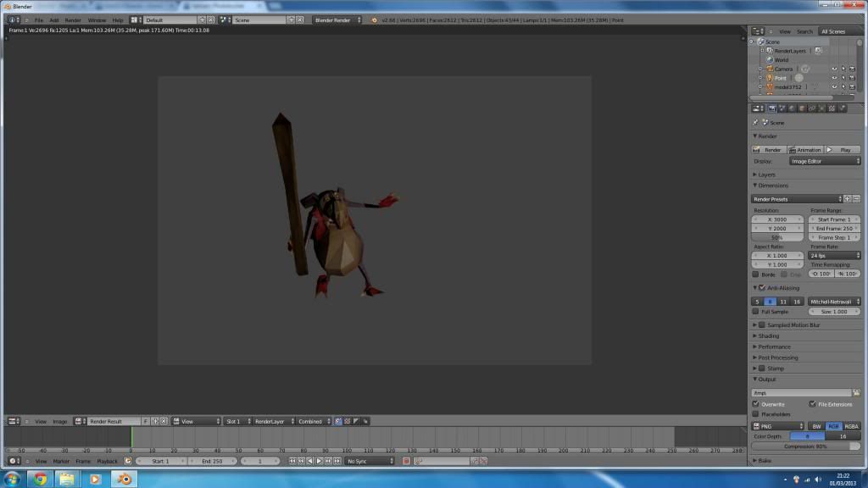Open the PNG file format dropdown
The image size is (868, 488).
778,427
